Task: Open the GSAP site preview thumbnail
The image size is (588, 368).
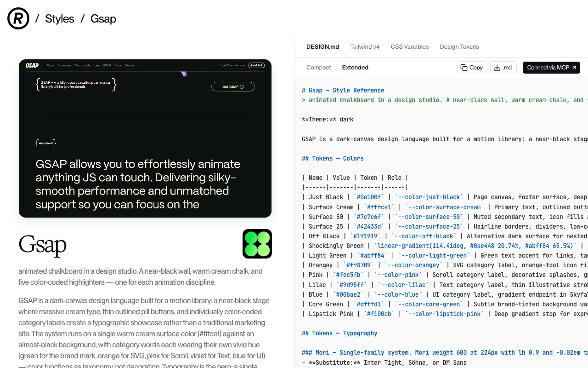Action: (145, 138)
